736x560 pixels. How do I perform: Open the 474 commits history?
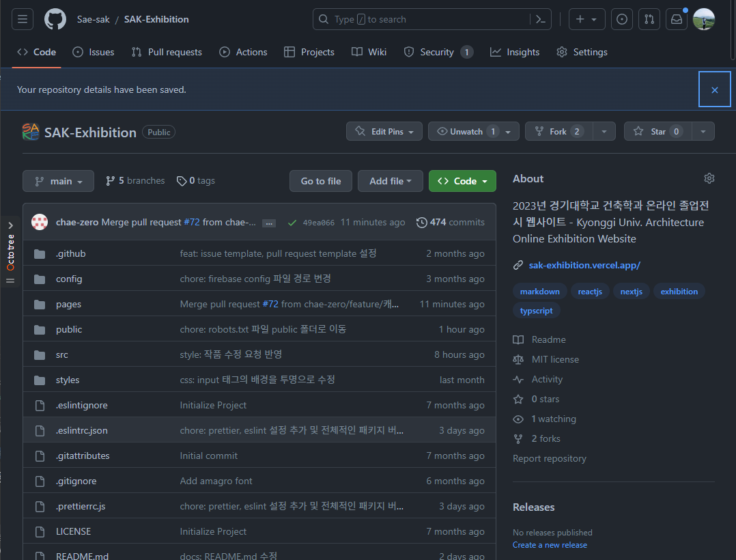click(x=450, y=222)
